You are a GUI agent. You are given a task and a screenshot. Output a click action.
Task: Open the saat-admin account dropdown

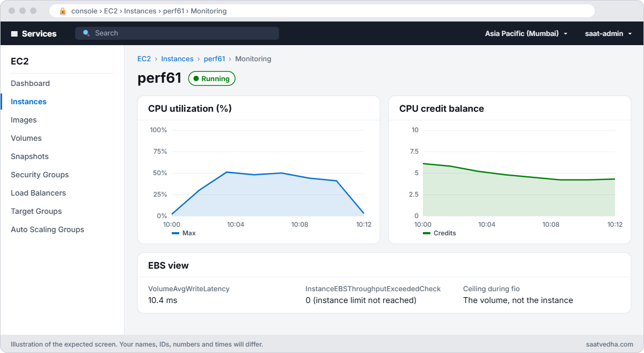(x=608, y=33)
